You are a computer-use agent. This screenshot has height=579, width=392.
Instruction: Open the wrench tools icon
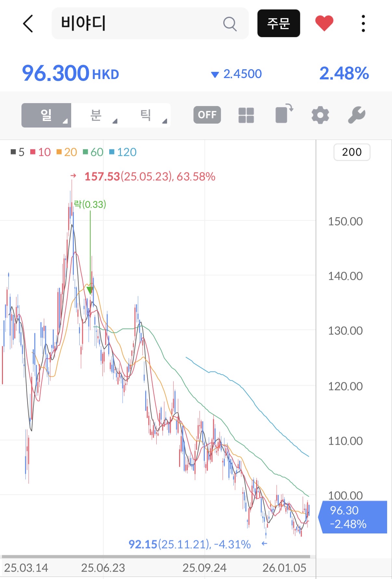(357, 115)
